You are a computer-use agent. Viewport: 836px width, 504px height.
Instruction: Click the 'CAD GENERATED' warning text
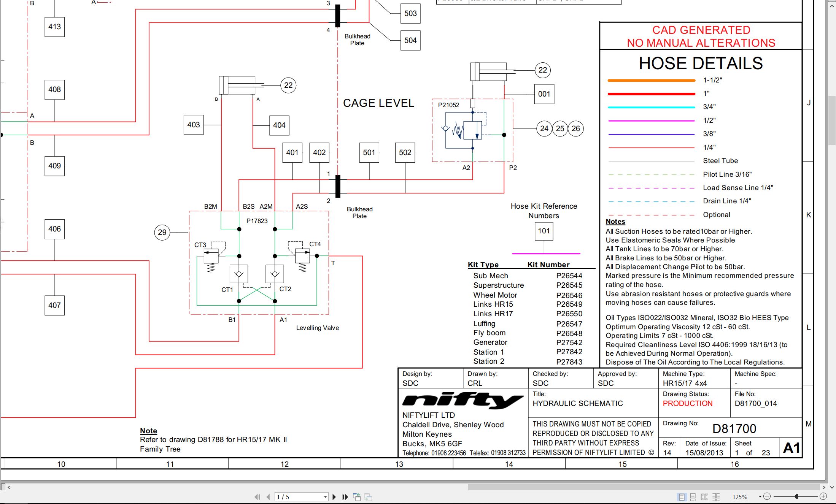tap(701, 30)
